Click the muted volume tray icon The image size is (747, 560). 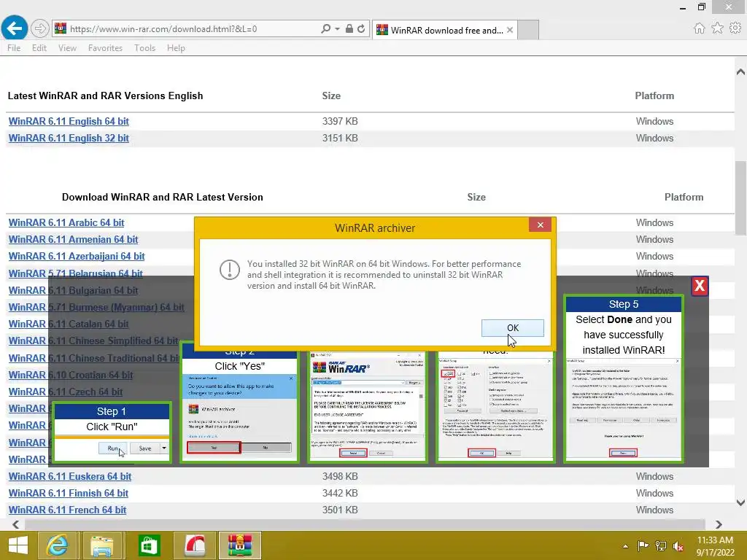[x=678, y=545]
